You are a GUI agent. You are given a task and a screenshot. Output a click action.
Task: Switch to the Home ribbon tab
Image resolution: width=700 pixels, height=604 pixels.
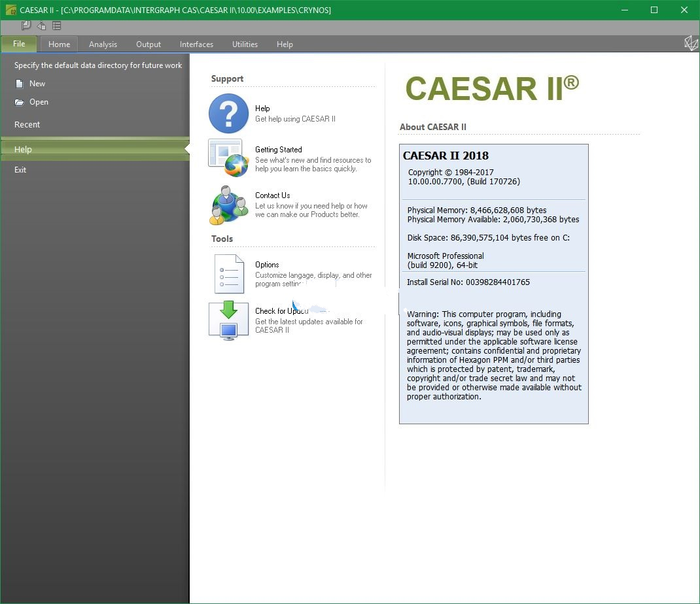[x=59, y=44]
